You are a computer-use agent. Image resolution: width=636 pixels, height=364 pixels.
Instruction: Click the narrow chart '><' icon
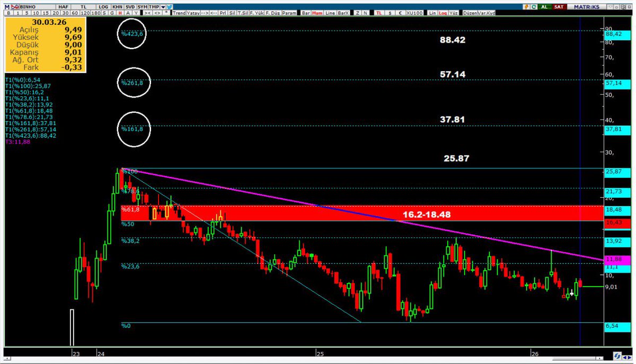pos(148,13)
